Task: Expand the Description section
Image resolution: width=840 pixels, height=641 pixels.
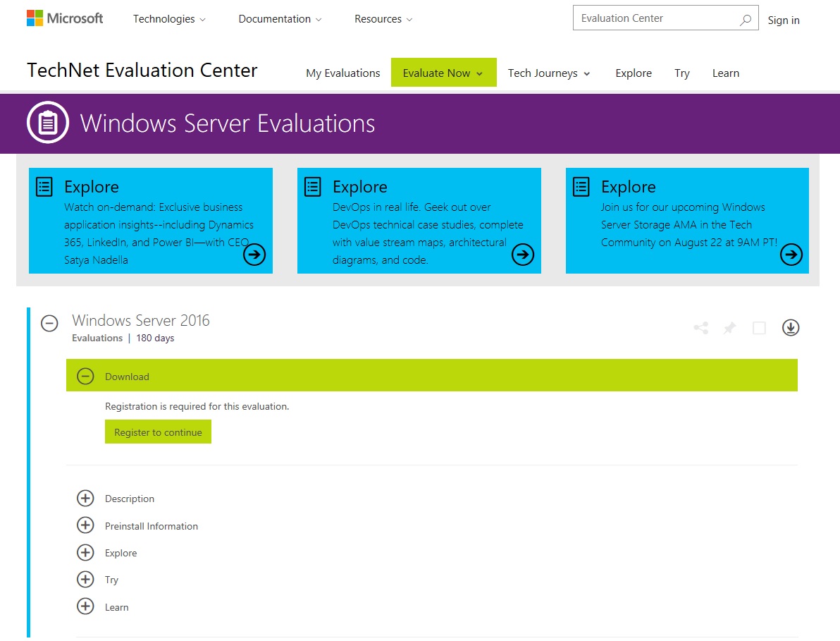Action: click(85, 498)
